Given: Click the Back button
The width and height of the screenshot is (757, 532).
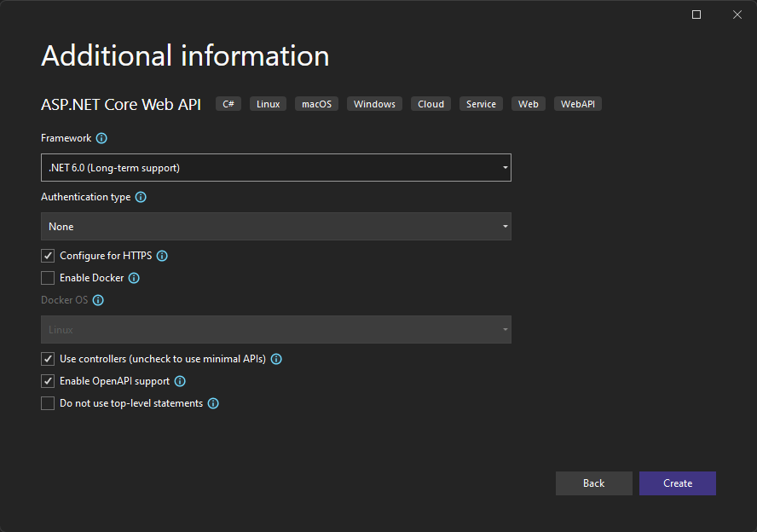Looking at the screenshot, I should point(594,483).
